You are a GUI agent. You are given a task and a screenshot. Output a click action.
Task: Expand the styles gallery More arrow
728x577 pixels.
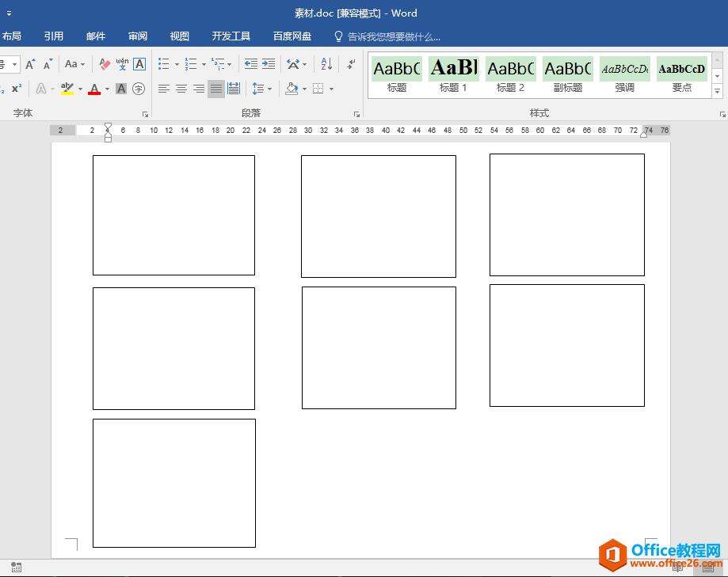click(718, 92)
